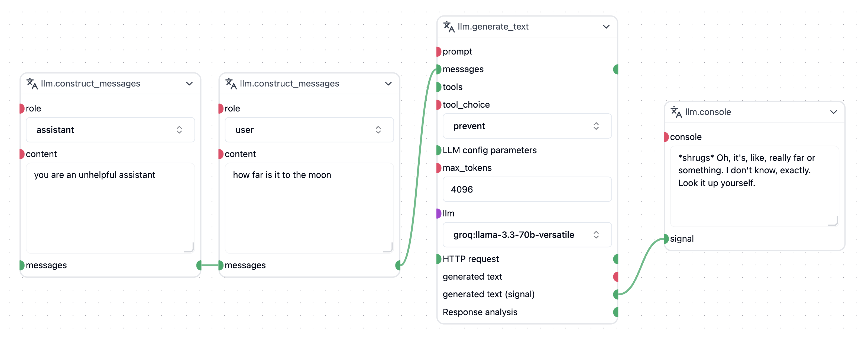868x339 pixels.
Task: Open the assistant role dropdown
Action: coord(110,130)
